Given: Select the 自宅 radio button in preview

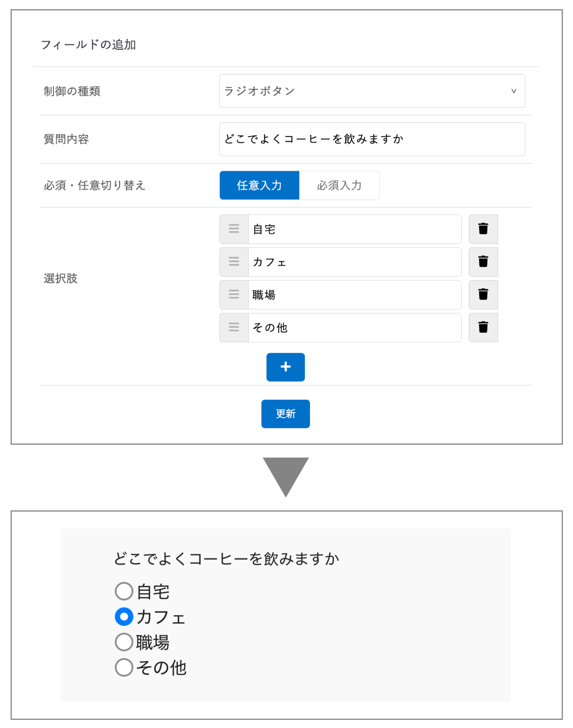Looking at the screenshot, I should 124,591.
